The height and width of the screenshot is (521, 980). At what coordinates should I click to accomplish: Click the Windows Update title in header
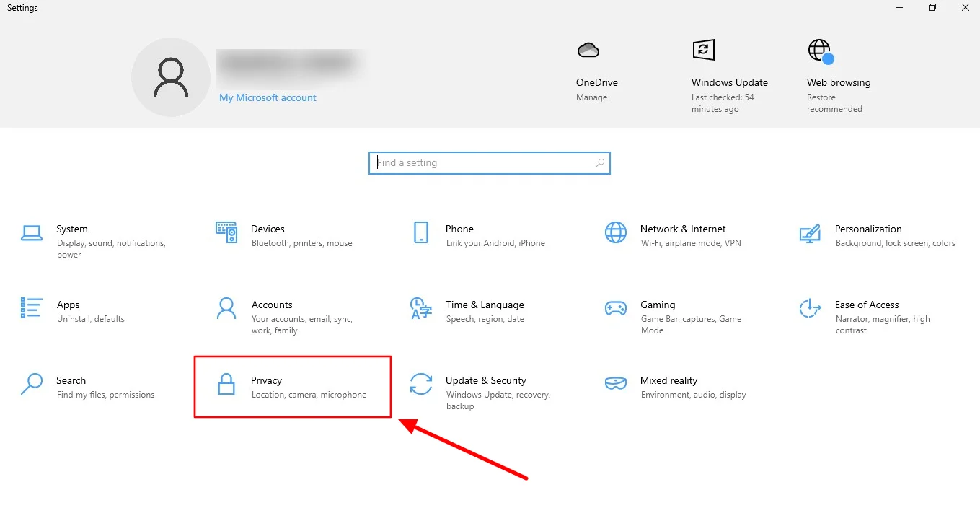pyautogui.click(x=730, y=82)
